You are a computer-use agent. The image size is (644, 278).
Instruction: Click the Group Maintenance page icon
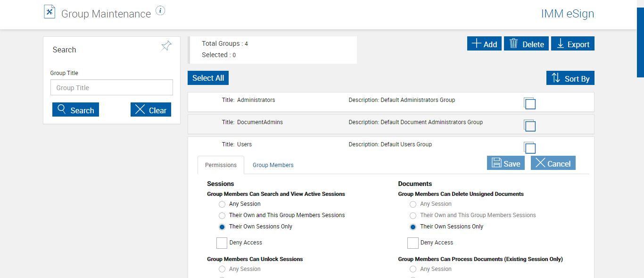50,12
